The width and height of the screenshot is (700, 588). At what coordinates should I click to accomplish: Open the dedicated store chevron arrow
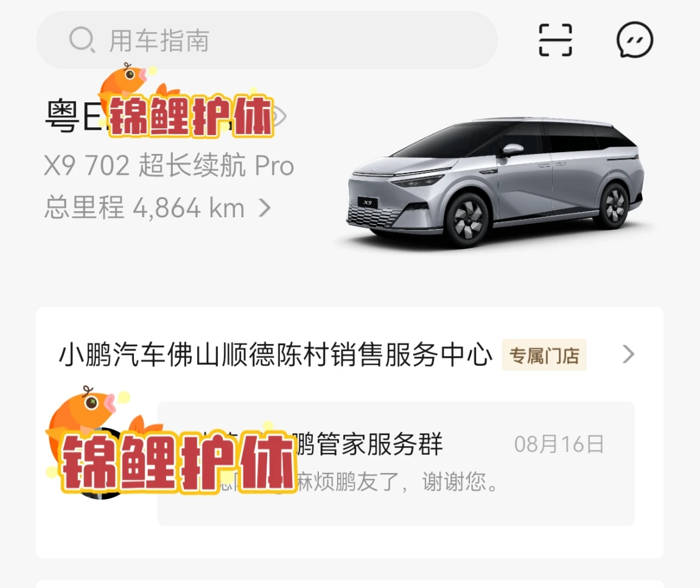click(x=628, y=354)
